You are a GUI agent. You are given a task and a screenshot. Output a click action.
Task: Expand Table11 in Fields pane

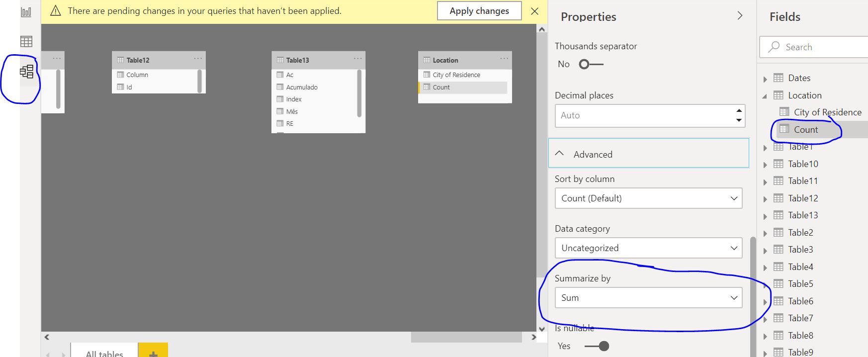point(765,182)
